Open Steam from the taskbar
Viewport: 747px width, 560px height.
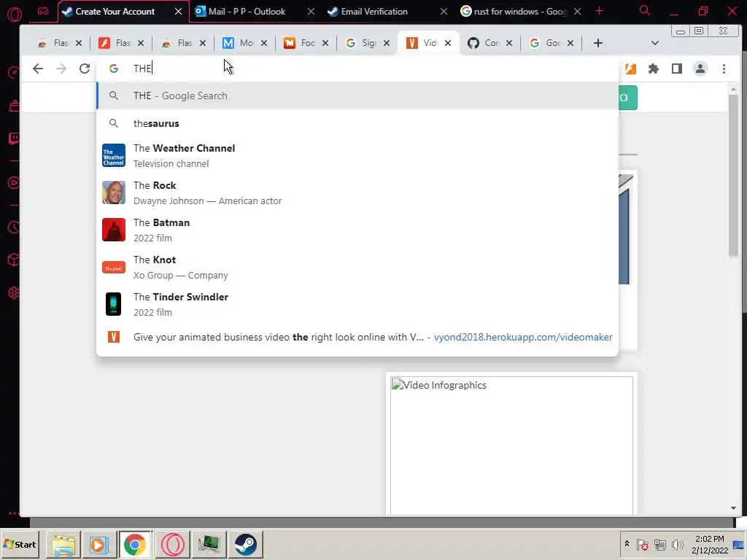246,544
